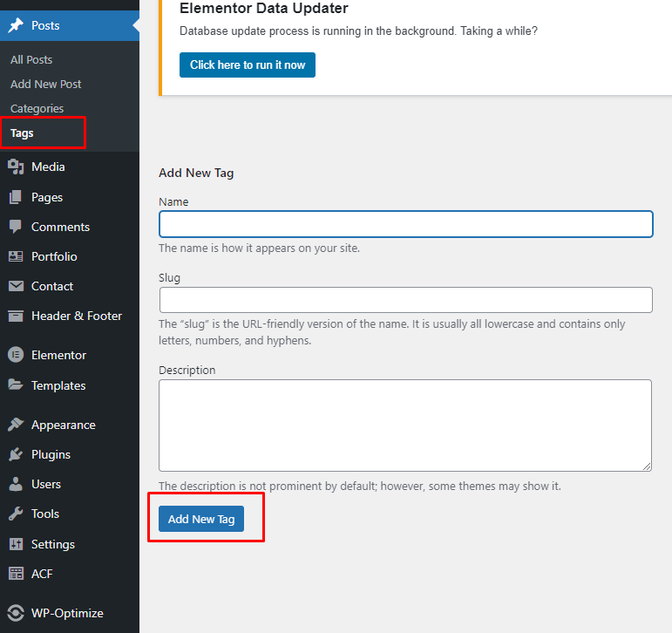Click the Contact envelope icon

(16, 286)
